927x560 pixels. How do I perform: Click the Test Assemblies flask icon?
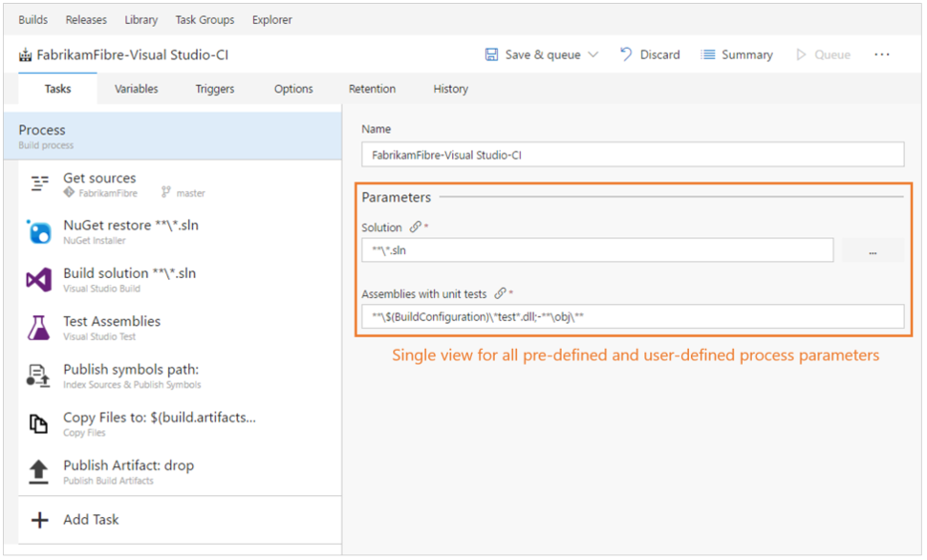click(39, 328)
